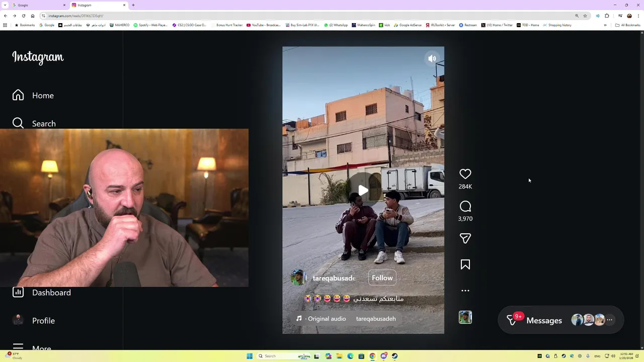Screen dimensions: 644x362
Task: Open the Restream bookmark
Action: click(x=468, y=25)
